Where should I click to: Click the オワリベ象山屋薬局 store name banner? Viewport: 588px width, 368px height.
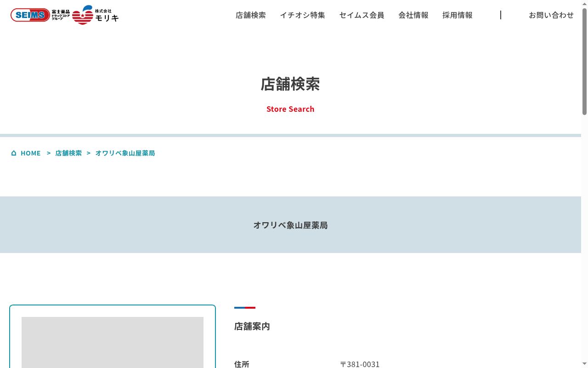click(290, 225)
